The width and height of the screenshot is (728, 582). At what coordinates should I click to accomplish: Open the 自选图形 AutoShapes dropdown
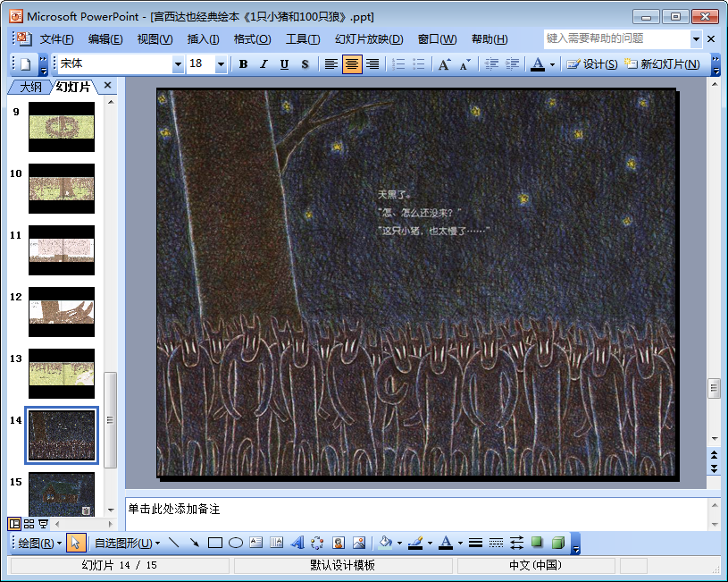128,543
